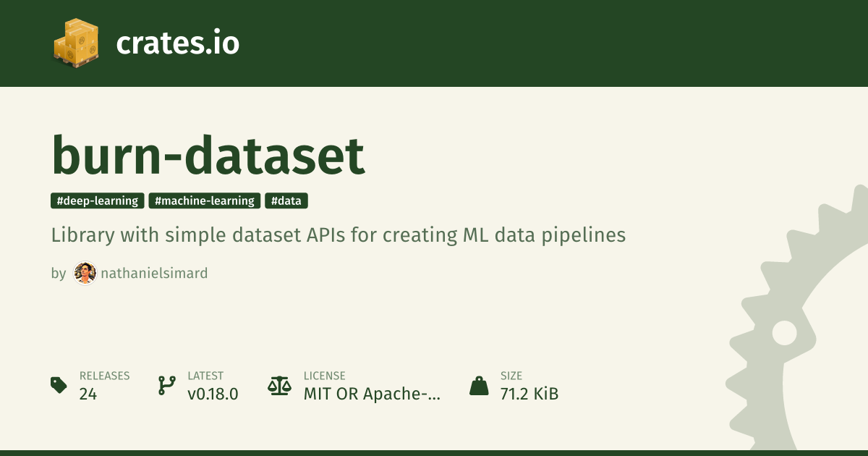Click the latest version branch icon
The width and height of the screenshot is (868, 456).
pyautogui.click(x=166, y=385)
